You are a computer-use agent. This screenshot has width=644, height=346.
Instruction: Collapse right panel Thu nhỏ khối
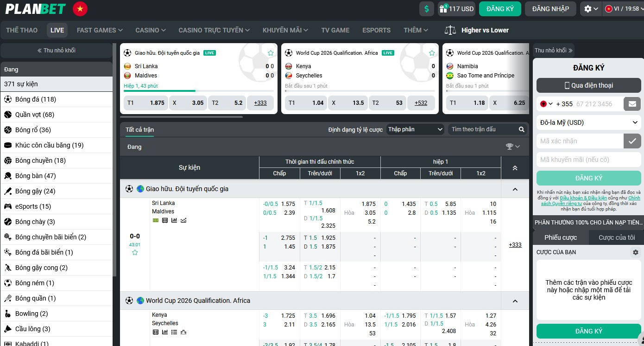(x=554, y=51)
